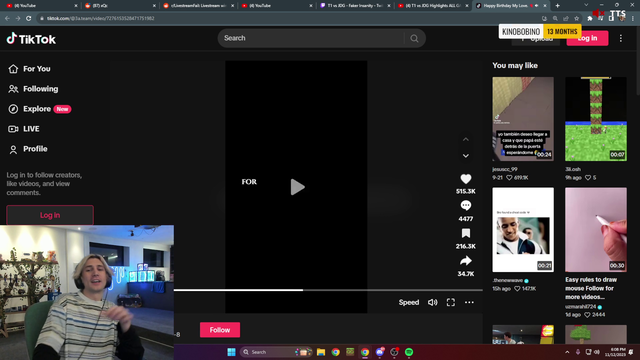Click the microphone icon in system tray
Screen dimensions: 640x360
click(x=578, y=352)
